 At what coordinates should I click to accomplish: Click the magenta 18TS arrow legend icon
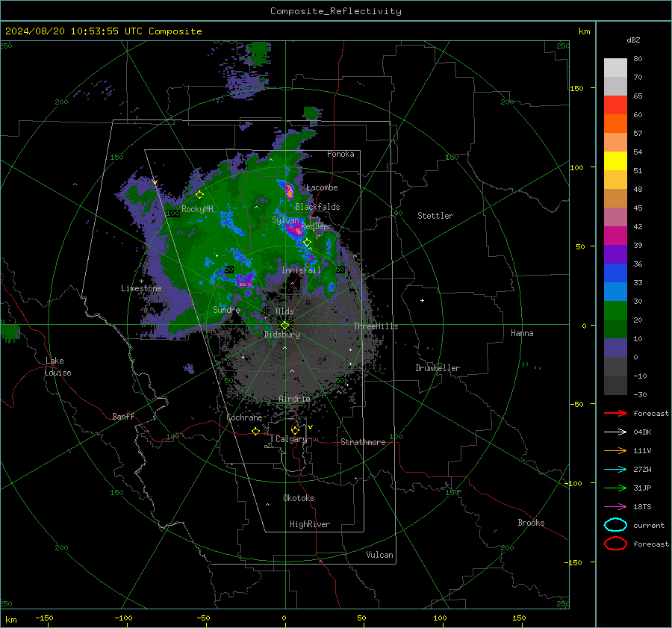coord(615,507)
